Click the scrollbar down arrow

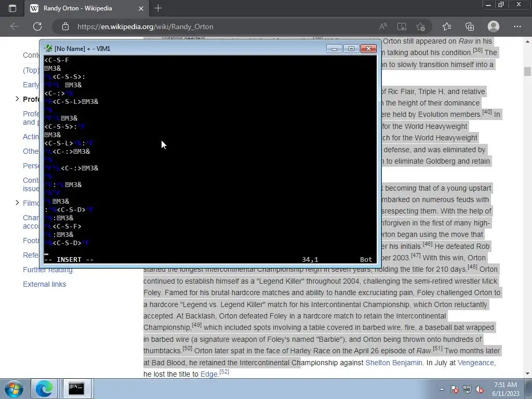527,374
